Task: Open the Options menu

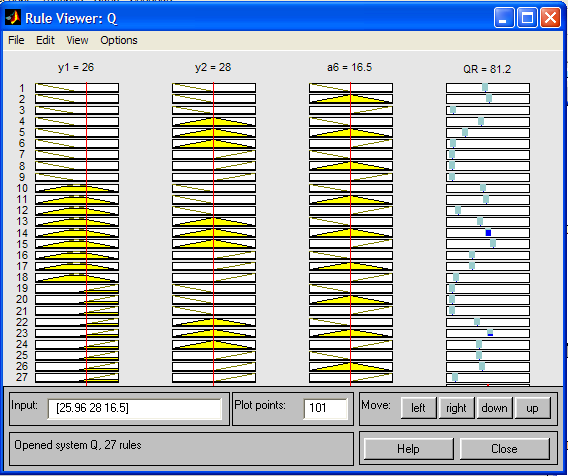Action: [119, 40]
